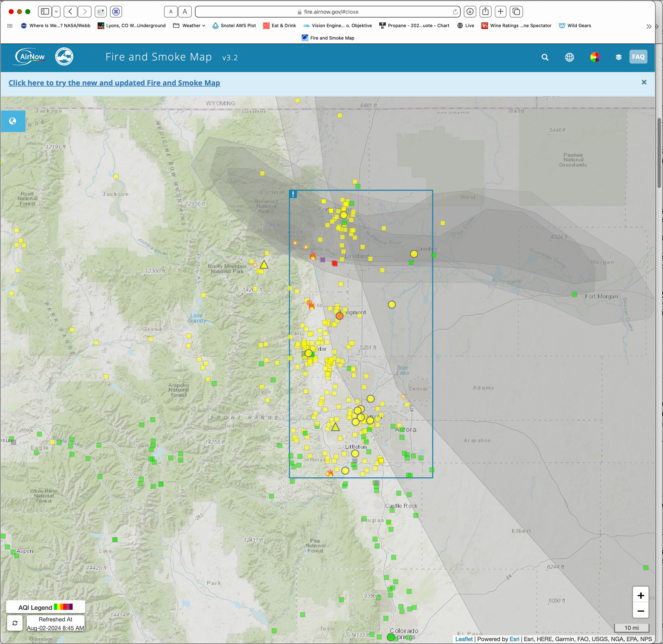The height and width of the screenshot is (644, 663).
Task: Open the map search magnifier icon
Action: tap(545, 57)
